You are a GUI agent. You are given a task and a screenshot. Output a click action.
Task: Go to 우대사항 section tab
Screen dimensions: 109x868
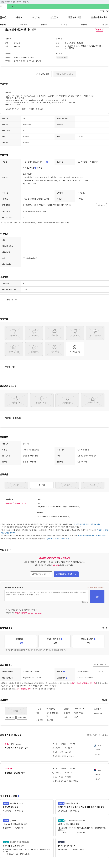[44, 25]
